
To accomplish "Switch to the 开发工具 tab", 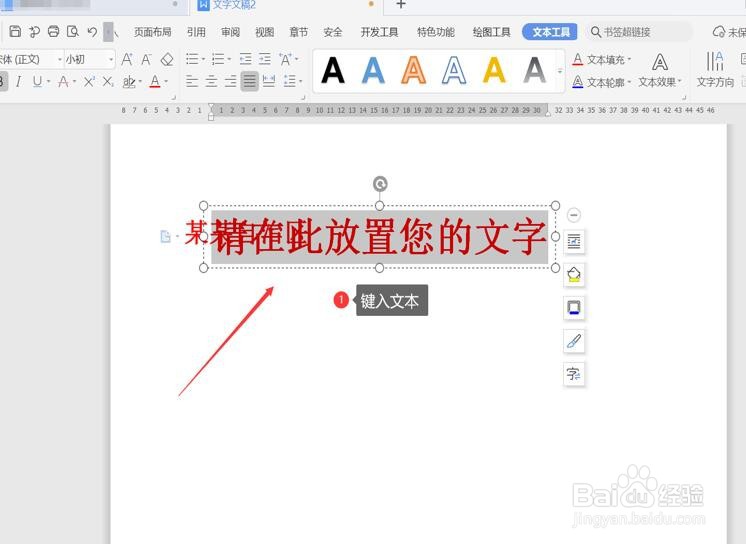I will [379, 32].
